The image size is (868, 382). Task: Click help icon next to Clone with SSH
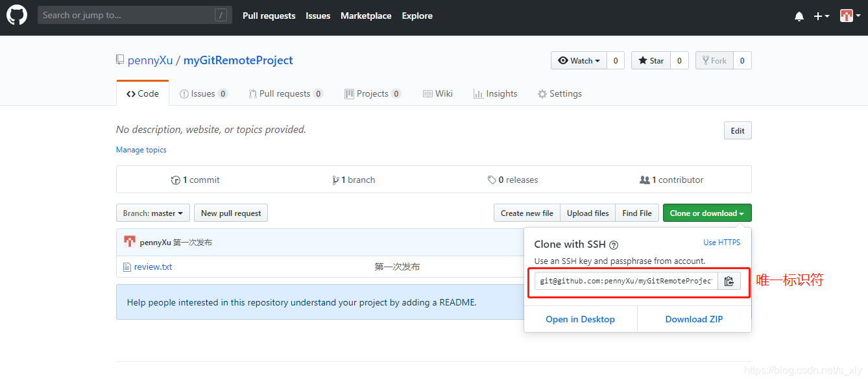click(614, 245)
